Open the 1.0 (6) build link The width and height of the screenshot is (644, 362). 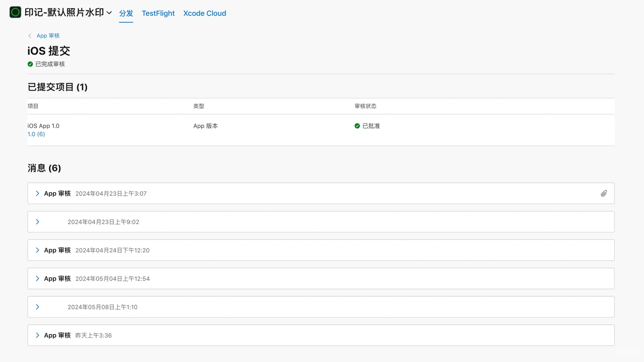click(36, 134)
